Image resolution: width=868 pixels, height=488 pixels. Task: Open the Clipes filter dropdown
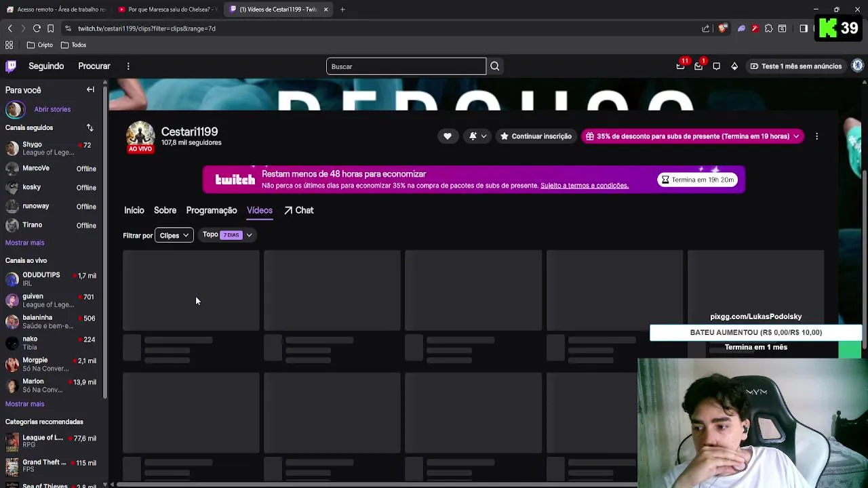point(174,235)
